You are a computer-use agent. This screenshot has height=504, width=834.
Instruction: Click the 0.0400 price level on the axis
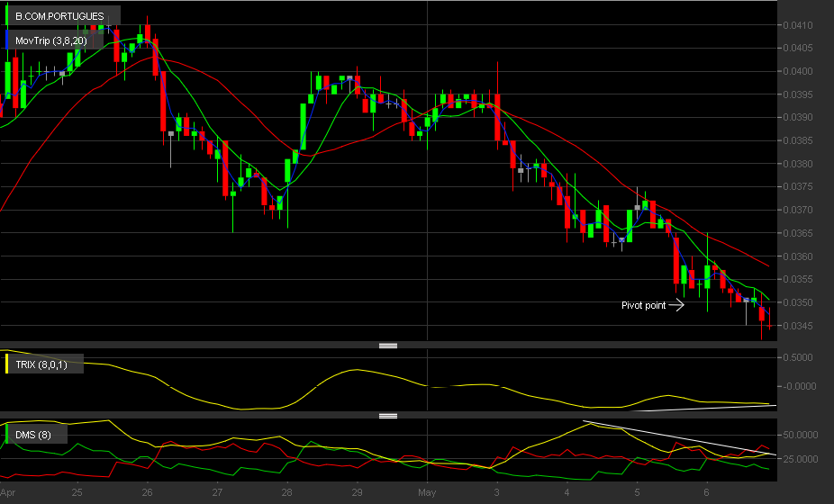coord(798,71)
